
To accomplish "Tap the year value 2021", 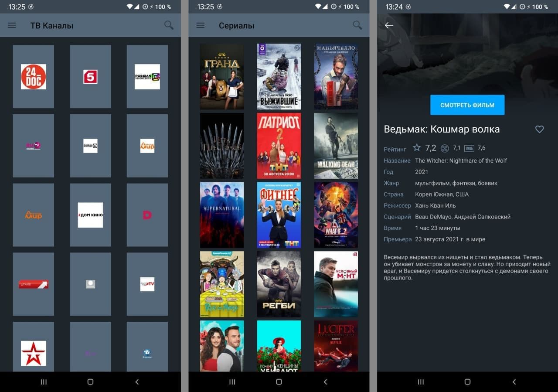I will [422, 172].
